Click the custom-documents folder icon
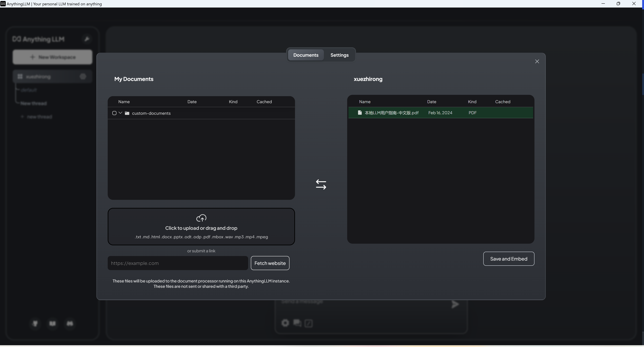 (x=127, y=113)
